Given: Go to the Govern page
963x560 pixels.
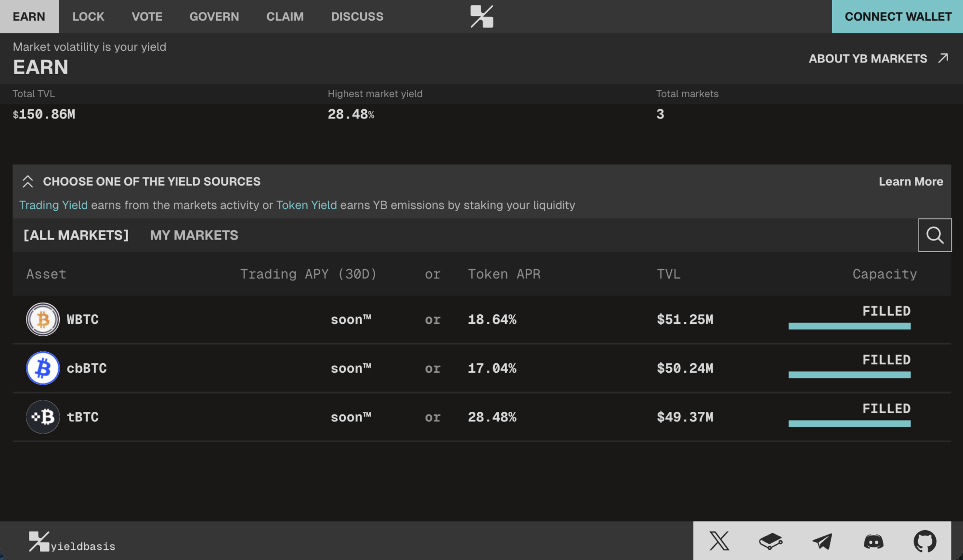Looking at the screenshot, I should 214,16.
